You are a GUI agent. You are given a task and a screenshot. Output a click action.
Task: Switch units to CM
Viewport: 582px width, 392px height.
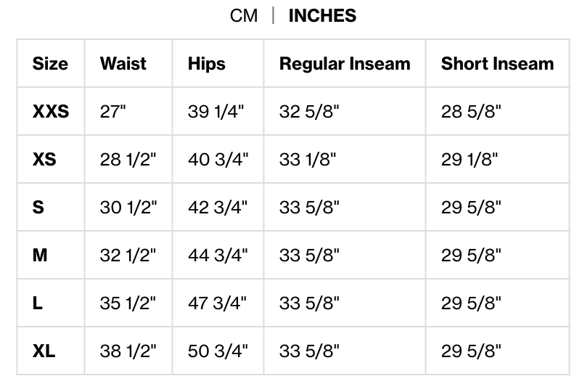tap(244, 16)
